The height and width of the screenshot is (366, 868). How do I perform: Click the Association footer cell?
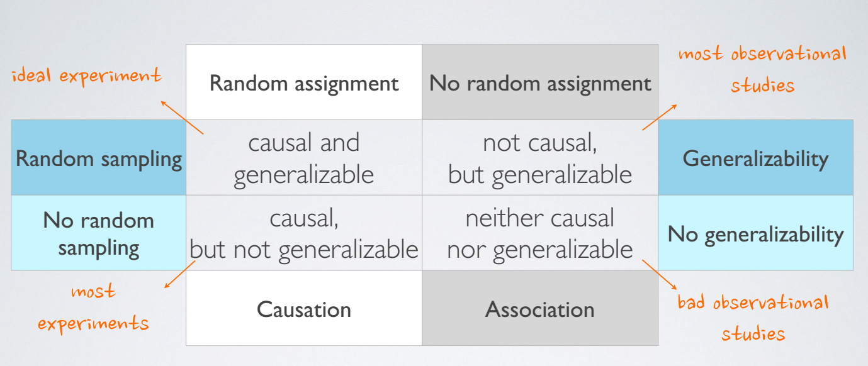540,309
